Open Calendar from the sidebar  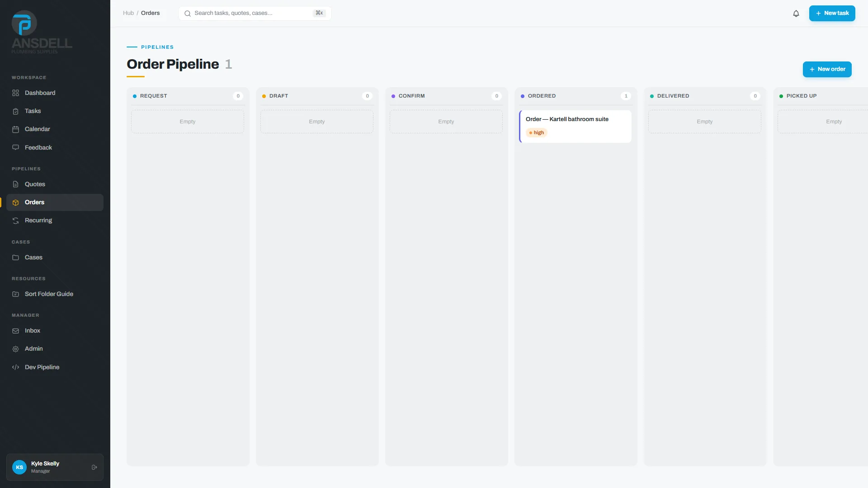pyautogui.click(x=55, y=129)
